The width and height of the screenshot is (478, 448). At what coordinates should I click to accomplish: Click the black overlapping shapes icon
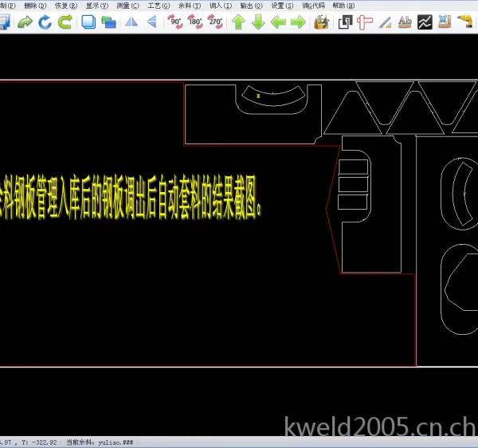point(346,22)
